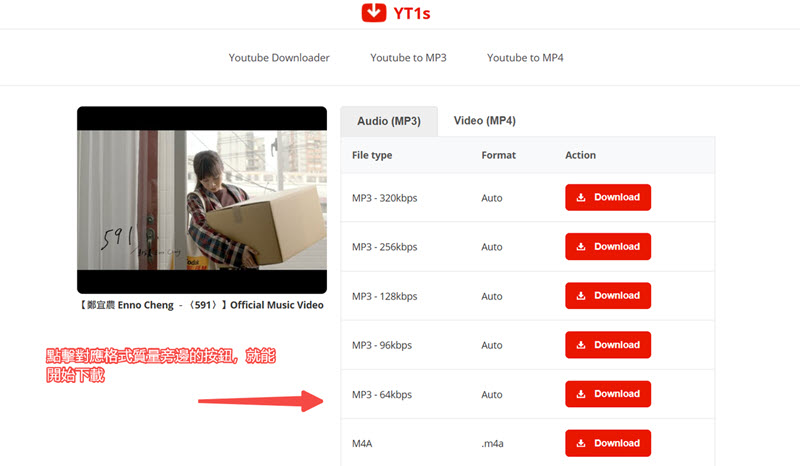Viewport: 800px width, 466px height.
Task: Download the MP3 - 320kbps file
Action: coord(608,198)
